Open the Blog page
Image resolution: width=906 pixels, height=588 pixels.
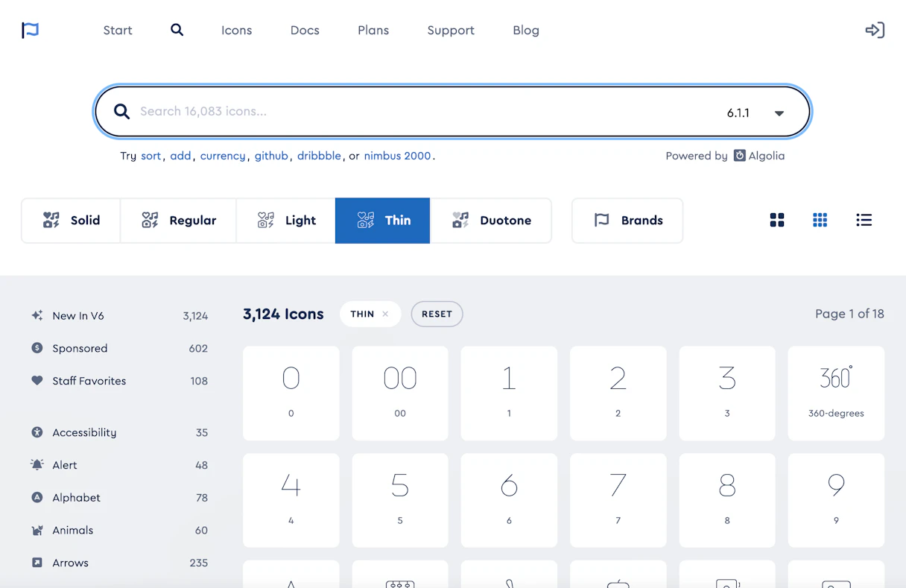pos(526,31)
